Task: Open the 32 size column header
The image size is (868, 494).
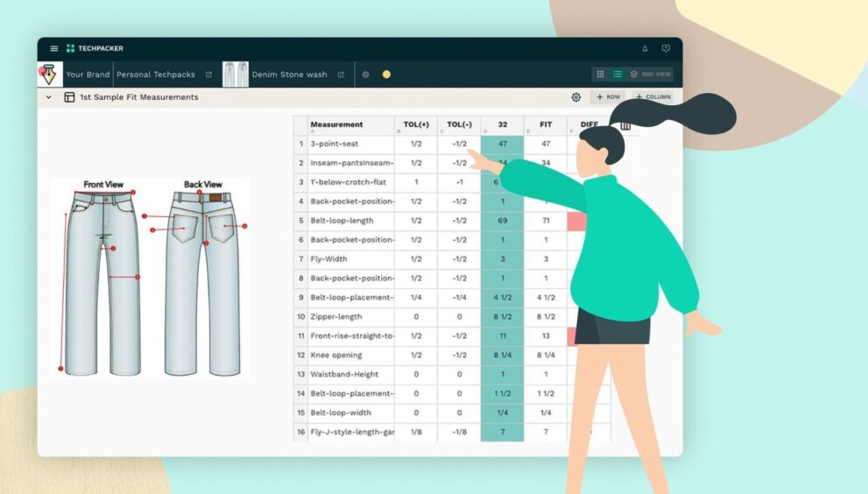Action: 502,124
